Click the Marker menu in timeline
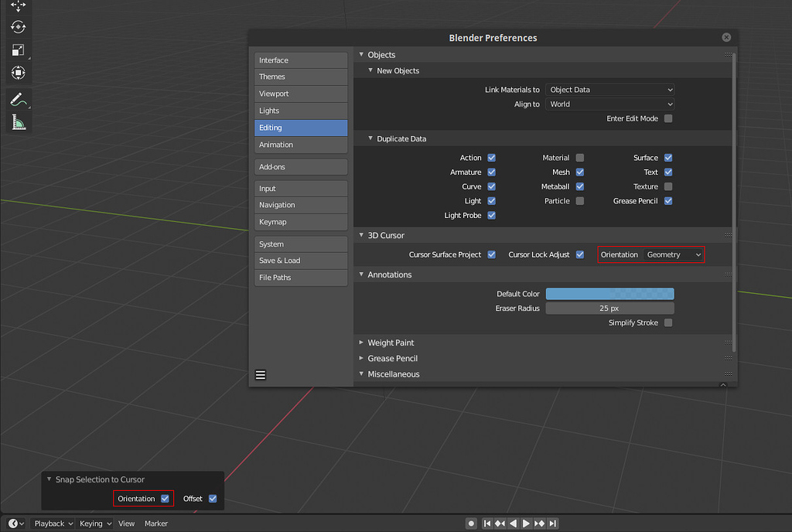The height and width of the screenshot is (532, 792). tap(155, 523)
